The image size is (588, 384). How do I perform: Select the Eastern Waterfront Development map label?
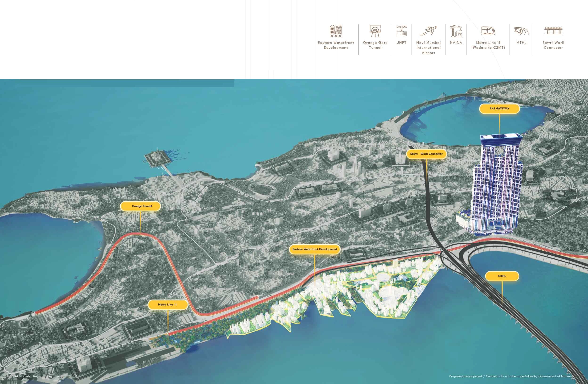pos(314,249)
